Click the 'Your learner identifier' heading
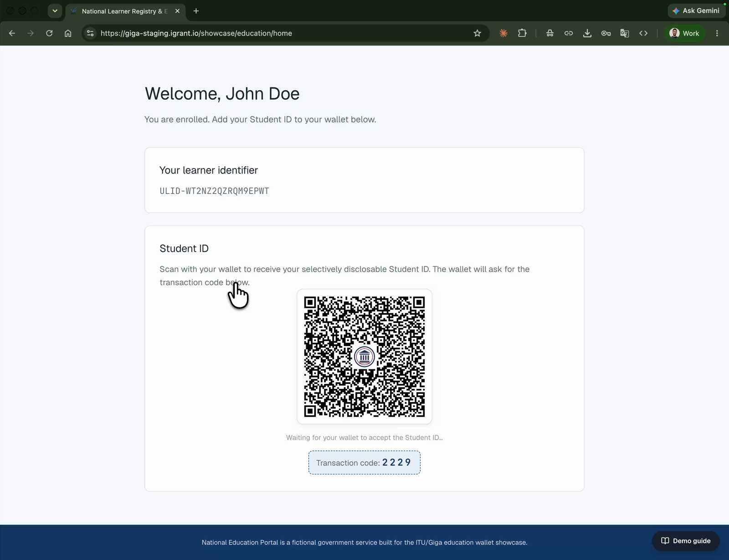This screenshot has height=560, width=729. click(209, 170)
